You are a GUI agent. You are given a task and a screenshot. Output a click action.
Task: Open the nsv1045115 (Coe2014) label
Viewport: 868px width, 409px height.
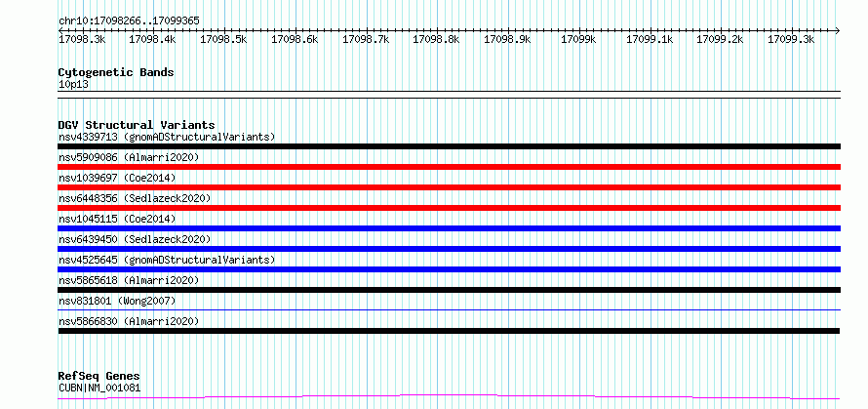click(x=117, y=219)
